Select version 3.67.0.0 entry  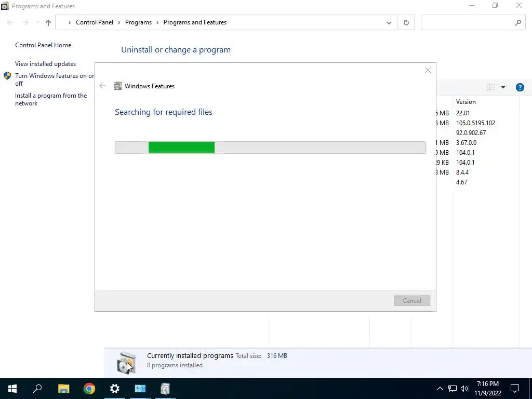click(466, 142)
